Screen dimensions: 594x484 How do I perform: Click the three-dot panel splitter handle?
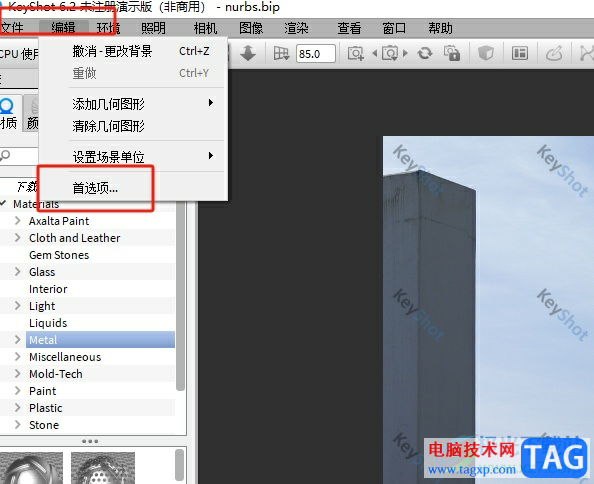click(x=90, y=441)
